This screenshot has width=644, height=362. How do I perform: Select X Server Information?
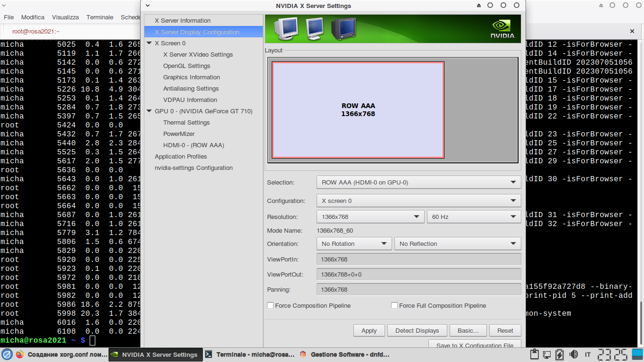[183, 20]
